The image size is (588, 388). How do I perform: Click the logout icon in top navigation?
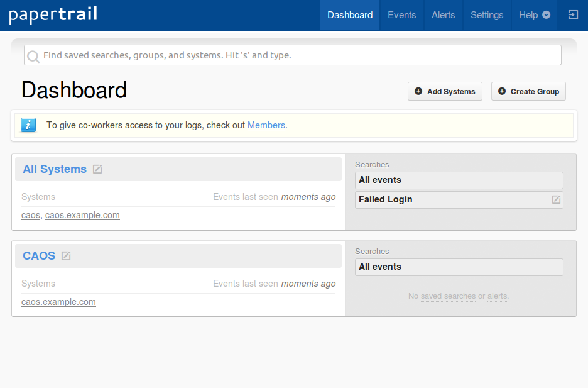573,15
